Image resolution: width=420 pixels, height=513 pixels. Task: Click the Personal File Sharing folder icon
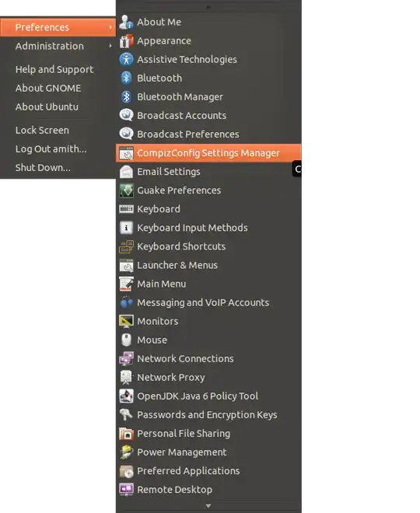click(x=126, y=434)
